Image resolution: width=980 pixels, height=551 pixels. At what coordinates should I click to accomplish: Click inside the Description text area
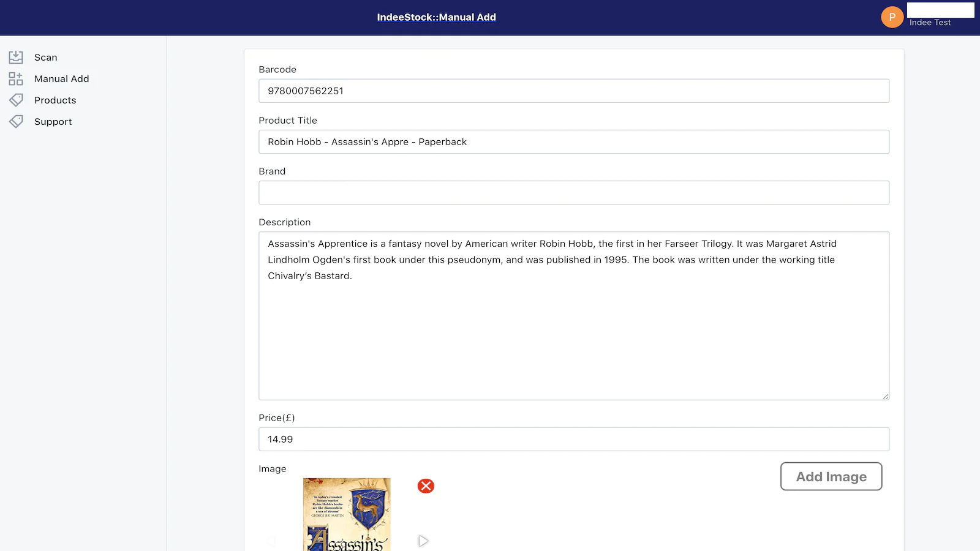coord(574,316)
